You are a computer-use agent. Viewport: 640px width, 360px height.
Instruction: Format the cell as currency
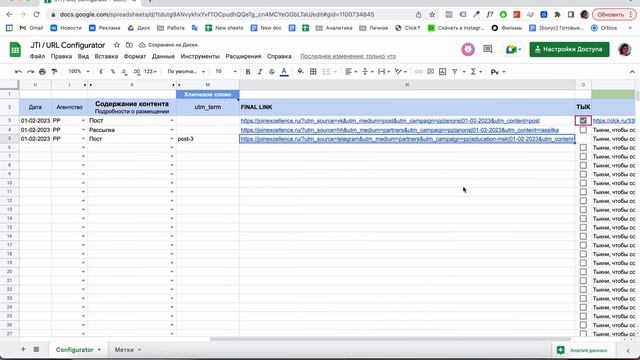(101, 72)
